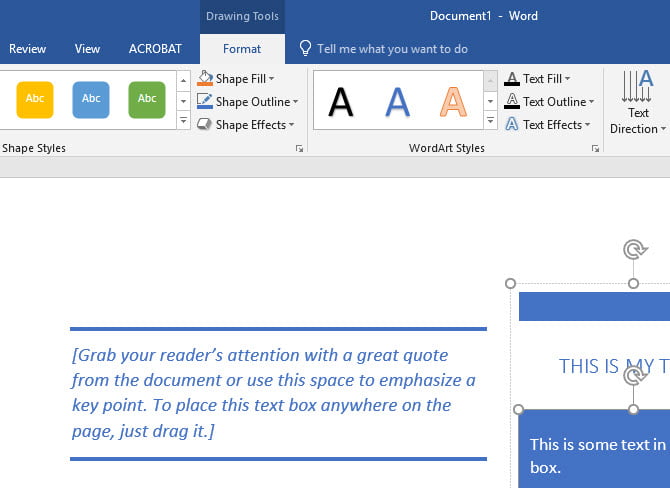Screen dimensions: 670x488
Task: Click the Shape Effects icon
Action: (204, 124)
